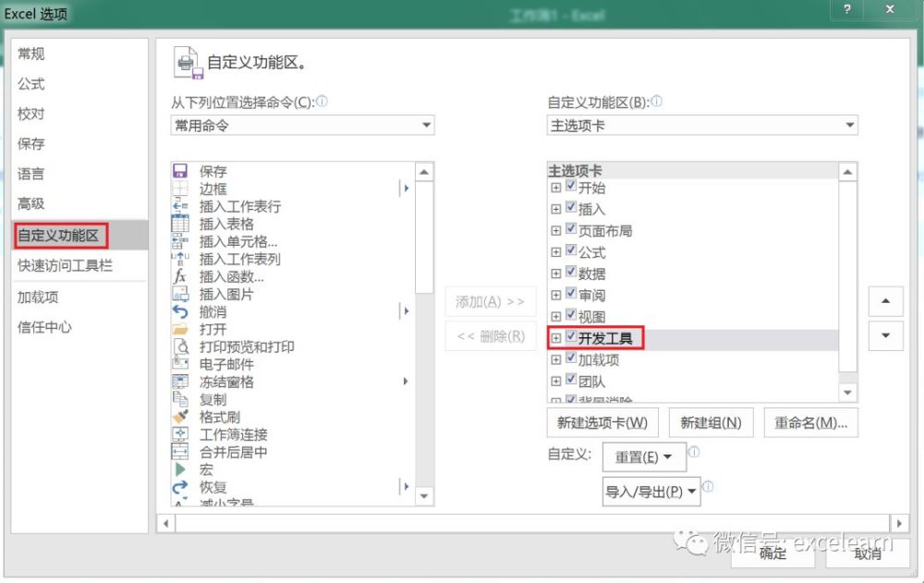Expand the 页面布局 tree node
The image size is (924, 583).
click(x=555, y=231)
